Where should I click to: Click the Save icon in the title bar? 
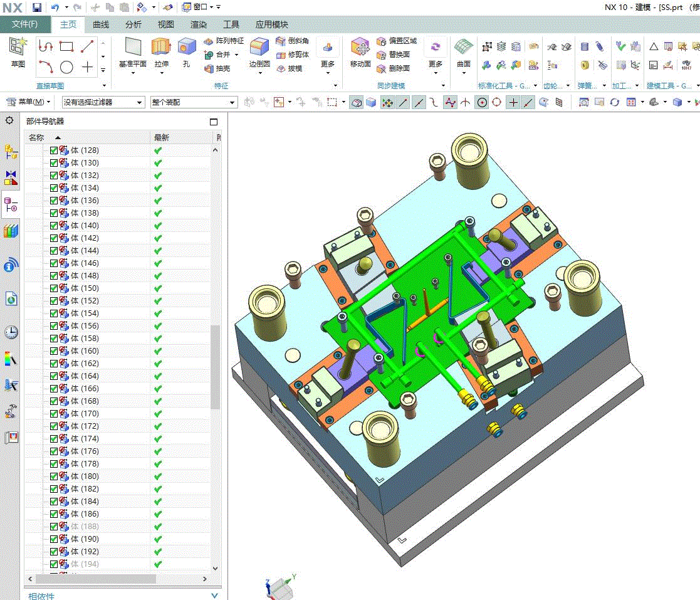(x=37, y=7)
